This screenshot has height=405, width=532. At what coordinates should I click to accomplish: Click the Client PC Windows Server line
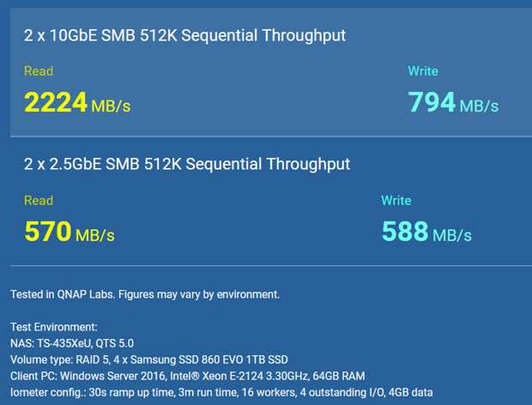(188, 376)
